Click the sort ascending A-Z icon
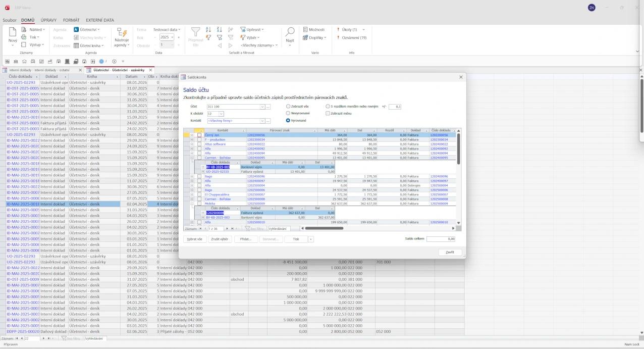This screenshot has height=349, width=644. pos(208,30)
